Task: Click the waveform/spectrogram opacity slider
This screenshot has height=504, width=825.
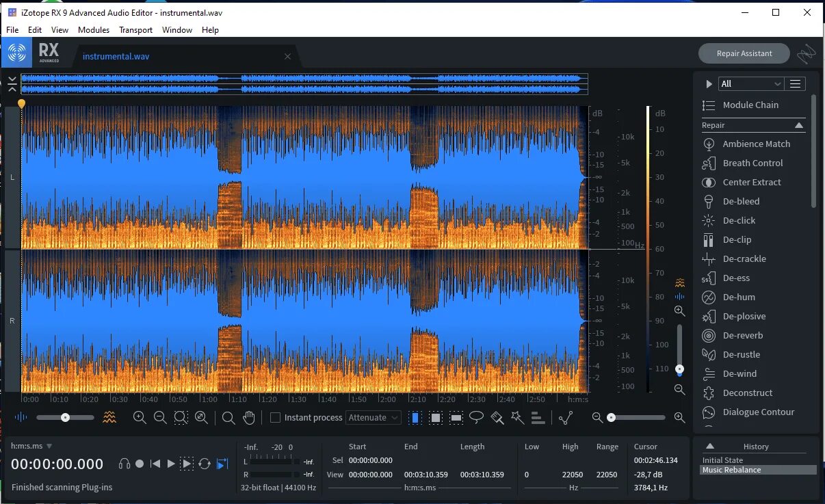Action: [x=65, y=417]
